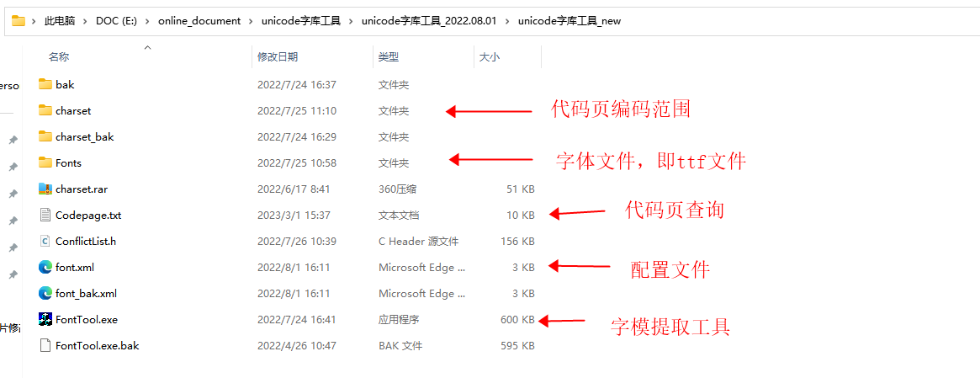Sort by 名称 column header
This screenshot has height=378, width=980.
click(59, 57)
